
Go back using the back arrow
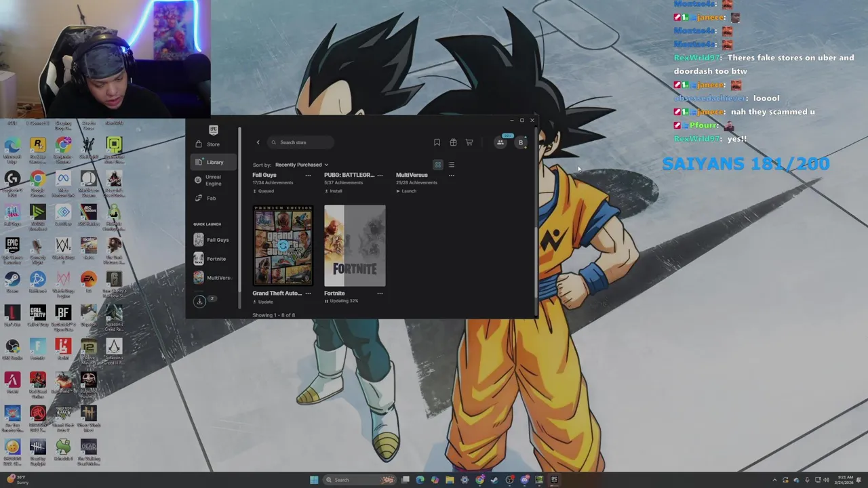[x=258, y=142]
